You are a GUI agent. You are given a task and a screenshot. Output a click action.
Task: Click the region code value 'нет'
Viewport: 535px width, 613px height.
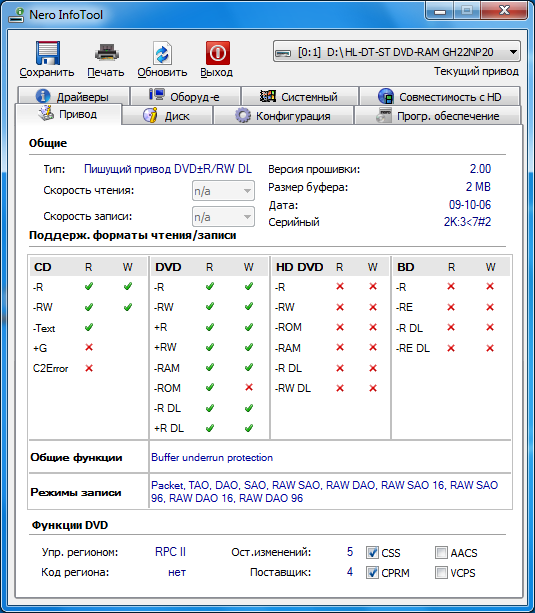tap(177, 572)
